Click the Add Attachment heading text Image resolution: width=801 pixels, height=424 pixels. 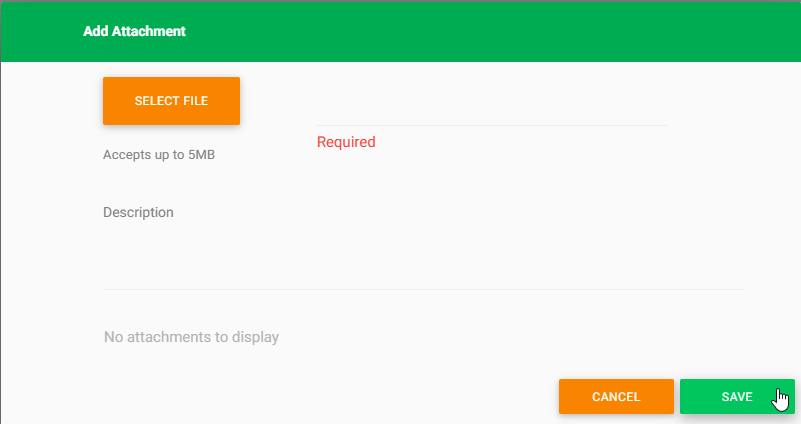click(134, 31)
